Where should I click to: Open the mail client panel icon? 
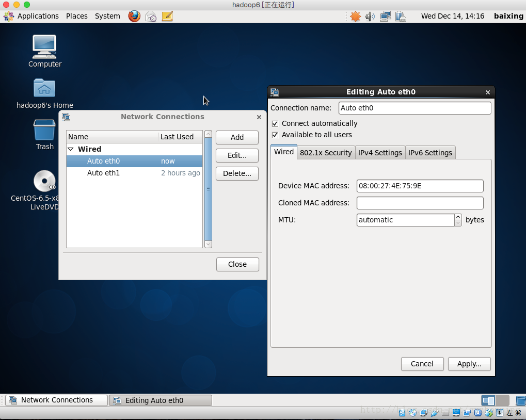pyautogui.click(x=151, y=16)
